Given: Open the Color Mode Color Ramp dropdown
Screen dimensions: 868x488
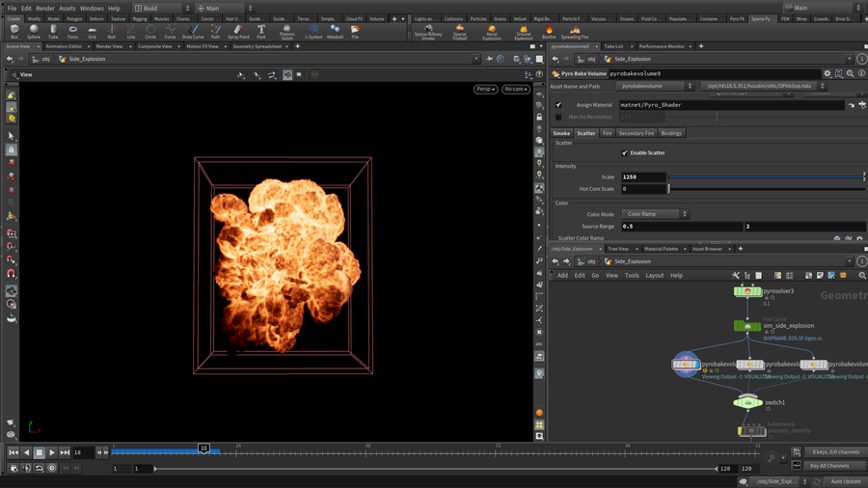Looking at the screenshot, I should click(x=654, y=213).
